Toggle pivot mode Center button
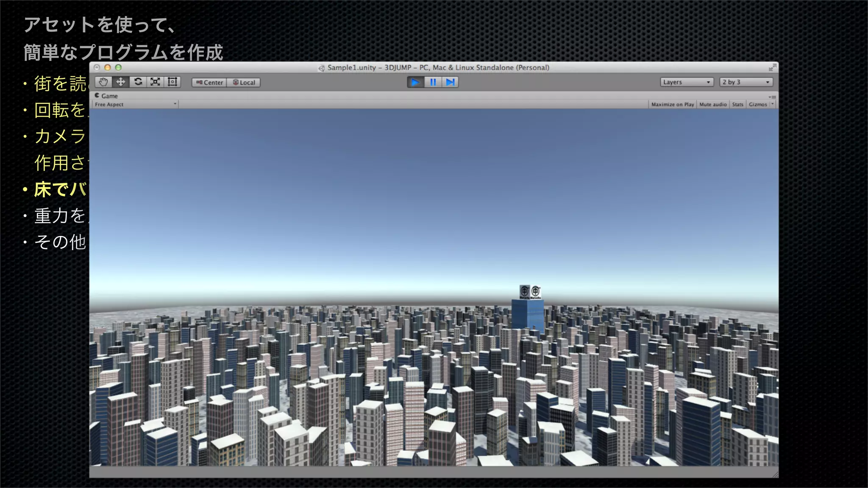The height and width of the screenshot is (488, 868). (x=209, y=83)
